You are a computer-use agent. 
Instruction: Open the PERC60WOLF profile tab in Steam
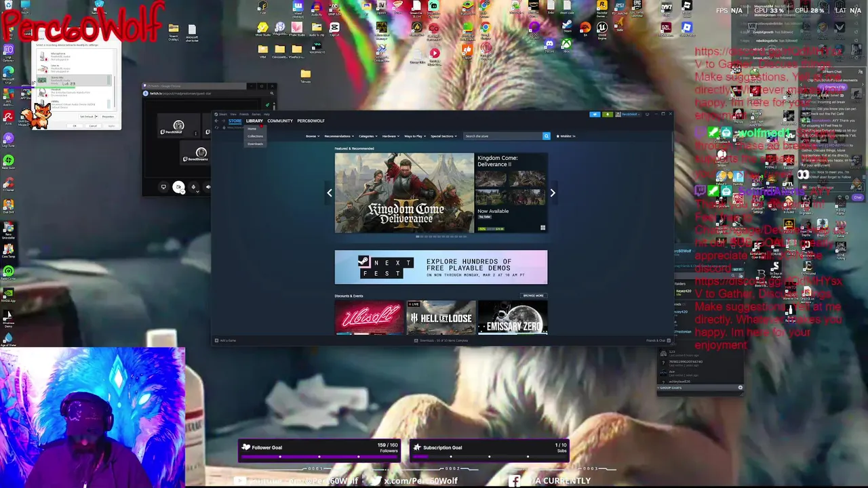tap(311, 121)
